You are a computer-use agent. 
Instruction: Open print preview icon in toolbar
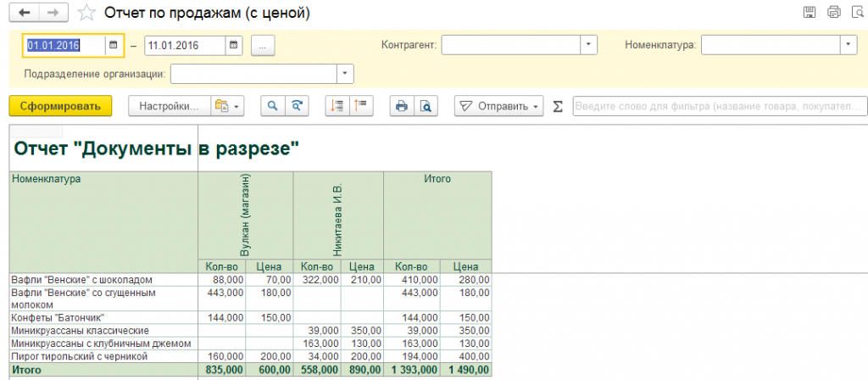(x=426, y=106)
